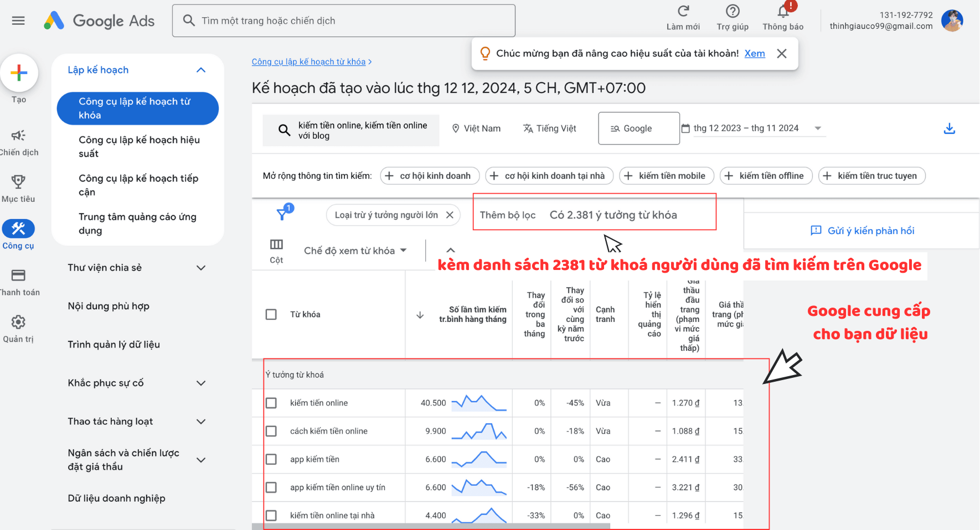This screenshot has width=980, height=530.
Task: Open the date range dropdown arrow
Action: tap(818, 128)
